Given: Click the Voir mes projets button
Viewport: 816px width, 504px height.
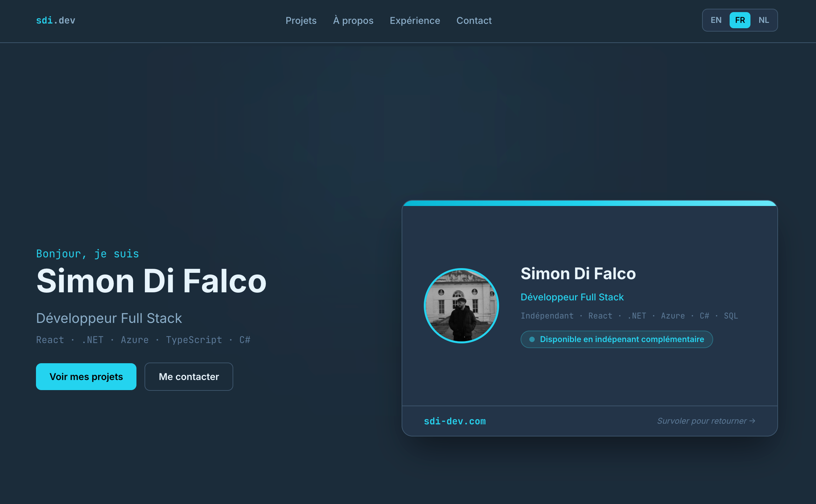Looking at the screenshot, I should tap(86, 376).
